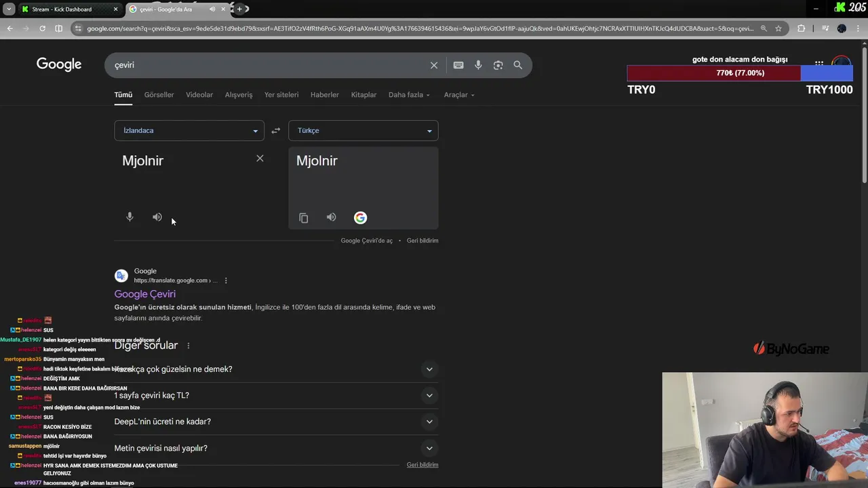This screenshot has width=868, height=488.
Task: Click Google Çeviri'de aç link
Action: 366,241
